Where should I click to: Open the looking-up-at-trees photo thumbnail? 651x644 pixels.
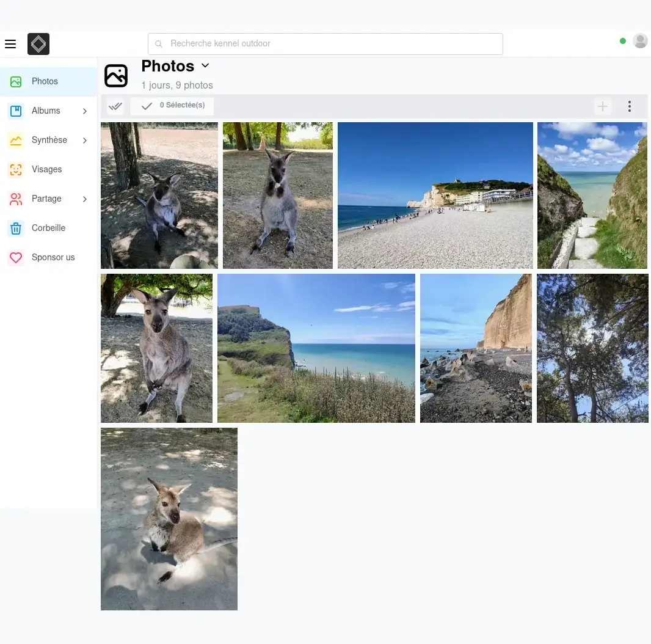tap(592, 348)
